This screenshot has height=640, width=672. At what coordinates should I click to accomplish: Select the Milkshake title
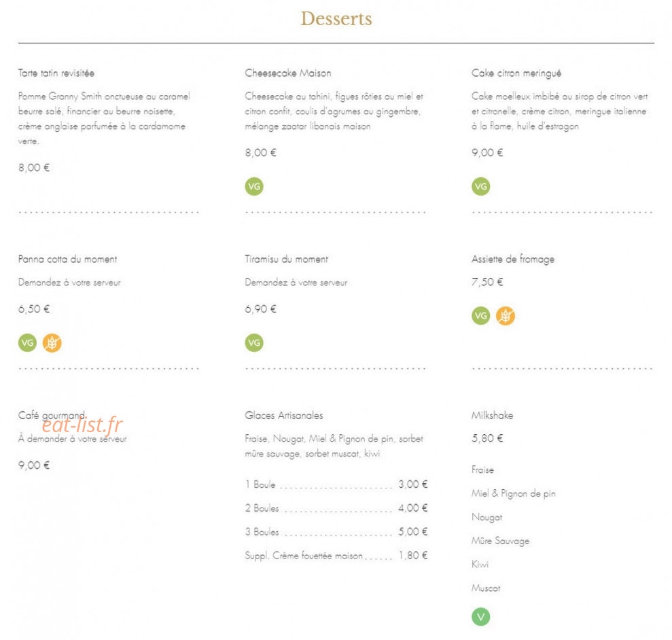[492, 415]
